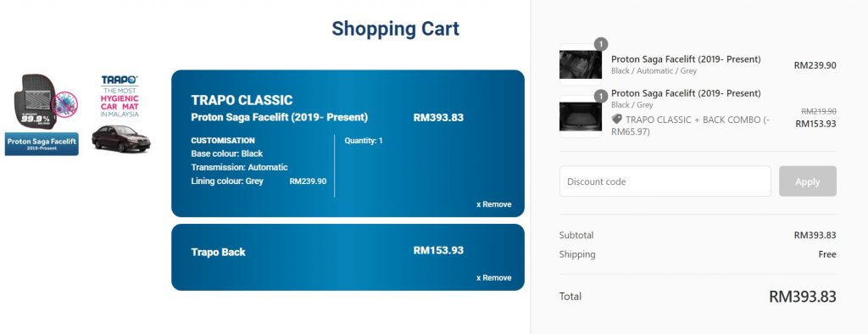Remove the Trapo Classic item from cart
The image size is (868, 334).
click(494, 204)
